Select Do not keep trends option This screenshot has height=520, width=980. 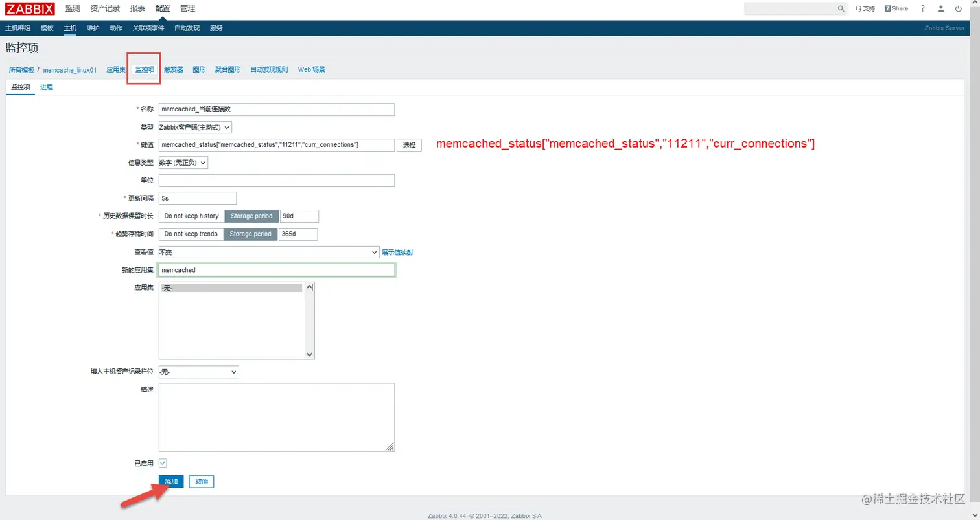point(191,234)
